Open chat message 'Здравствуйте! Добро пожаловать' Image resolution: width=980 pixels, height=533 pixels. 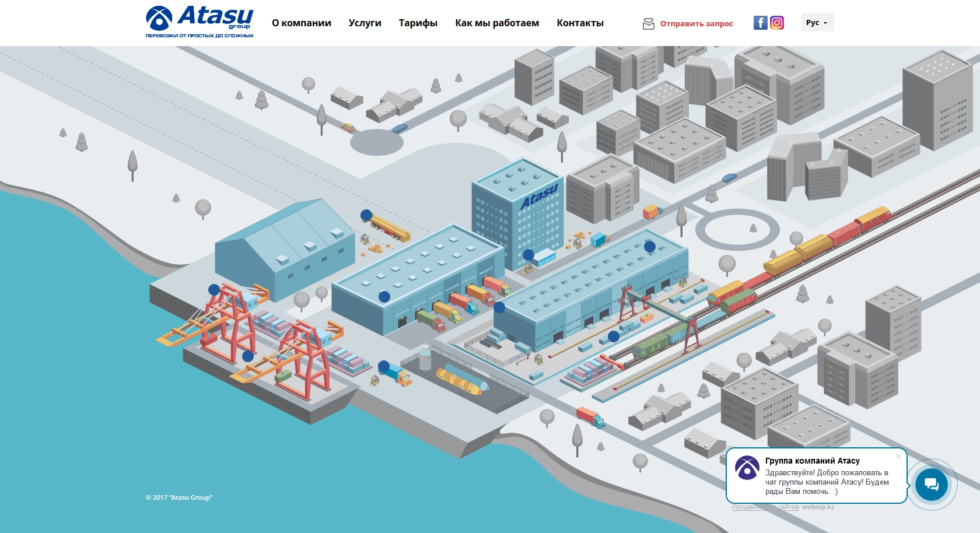tap(827, 482)
